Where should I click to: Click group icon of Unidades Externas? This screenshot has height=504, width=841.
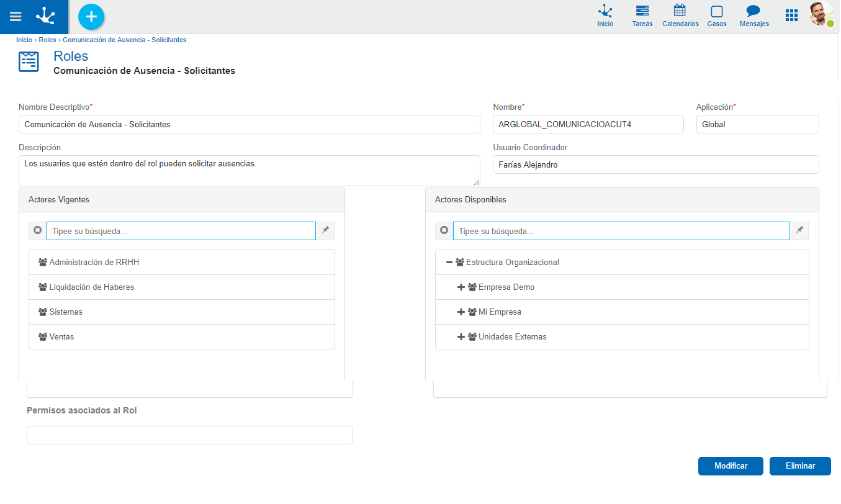point(472,337)
